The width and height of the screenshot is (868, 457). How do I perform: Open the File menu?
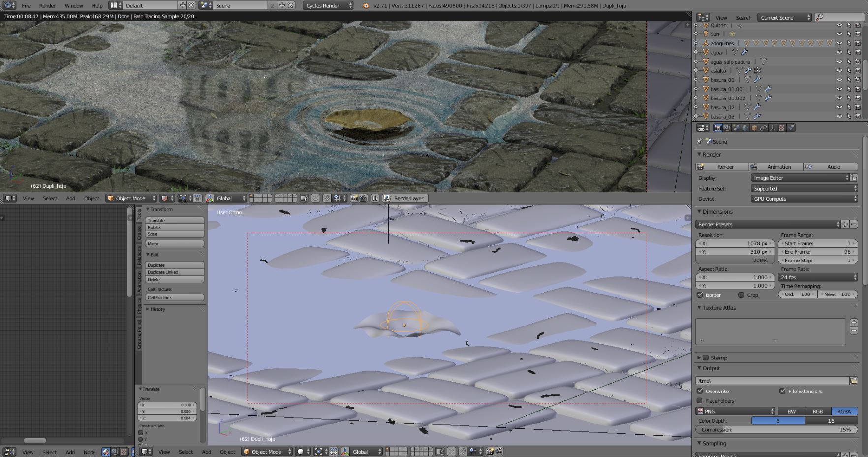[26, 5]
